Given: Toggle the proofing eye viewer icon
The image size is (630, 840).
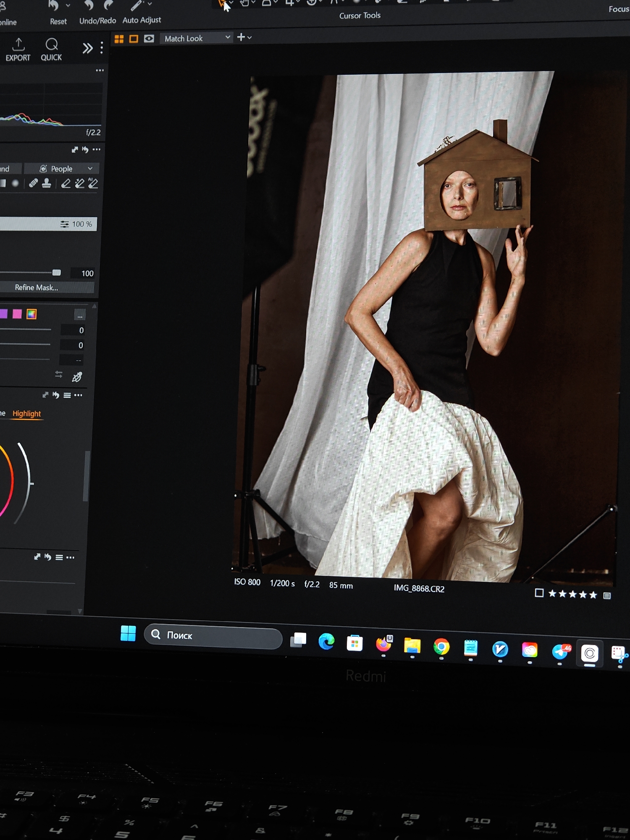Looking at the screenshot, I should pyautogui.click(x=149, y=39).
